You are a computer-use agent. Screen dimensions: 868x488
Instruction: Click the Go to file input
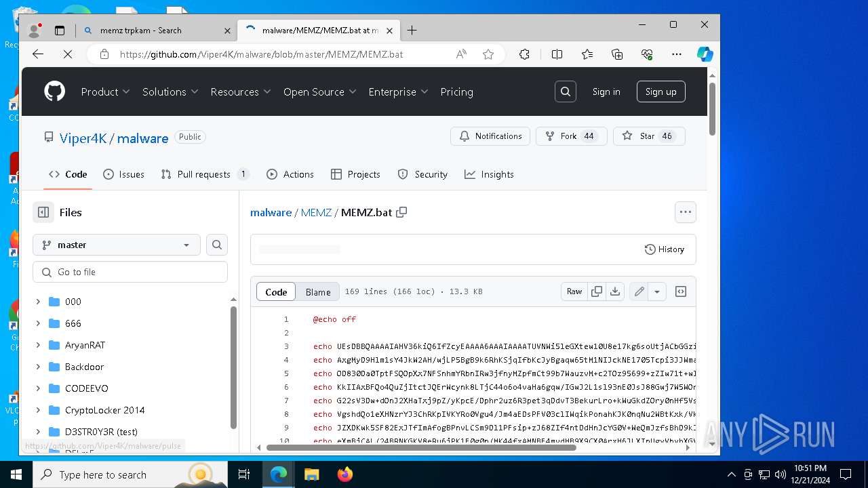tap(130, 272)
